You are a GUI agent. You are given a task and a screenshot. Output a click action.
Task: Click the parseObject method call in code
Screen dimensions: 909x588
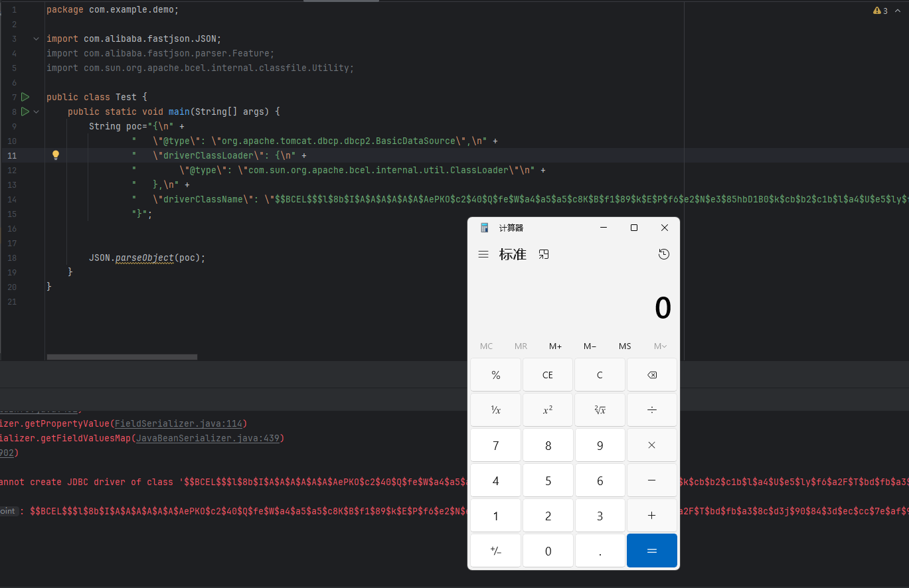pos(144,257)
